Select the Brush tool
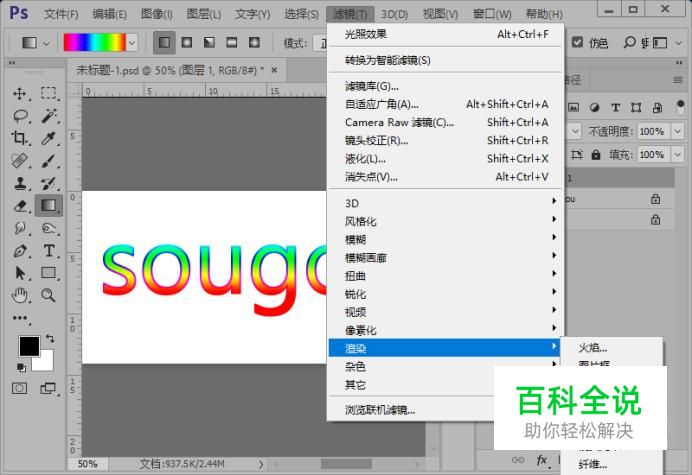692x475 pixels. (x=49, y=161)
